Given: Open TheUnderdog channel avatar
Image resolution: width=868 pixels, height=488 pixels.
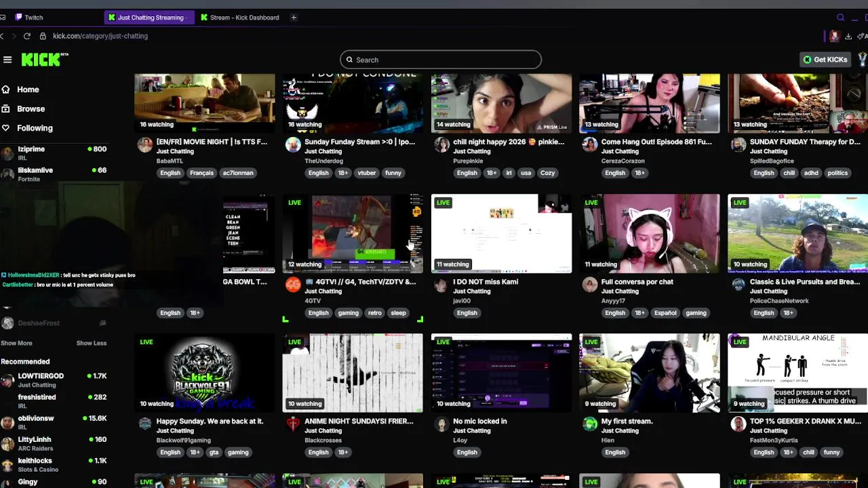Looking at the screenshot, I should pos(293,144).
